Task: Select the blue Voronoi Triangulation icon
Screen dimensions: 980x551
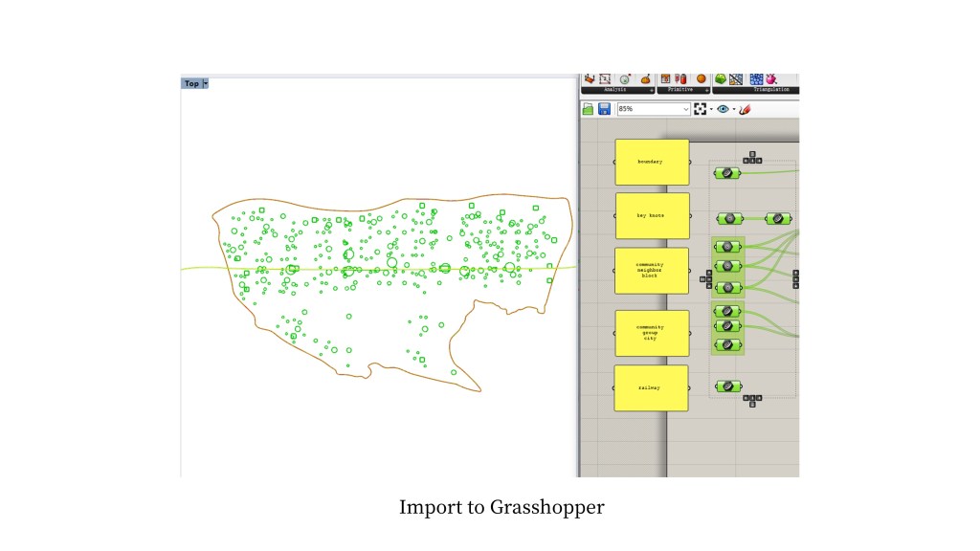Action: coord(756,78)
